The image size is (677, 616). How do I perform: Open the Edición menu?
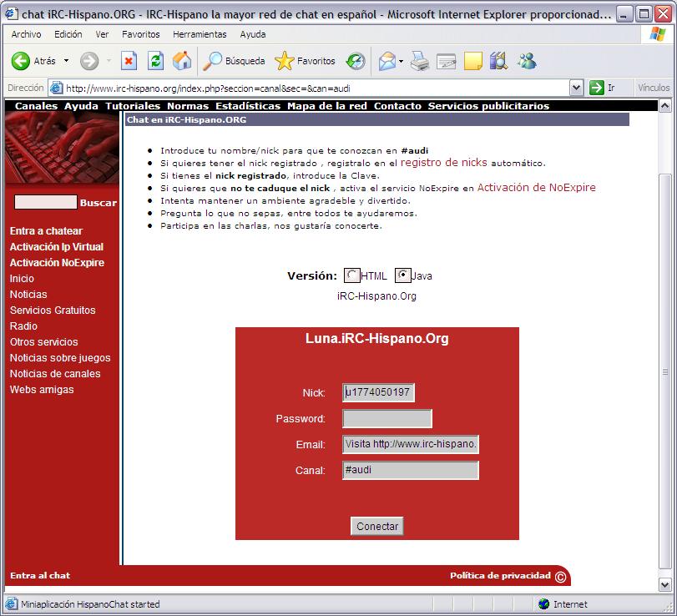[x=68, y=34]
